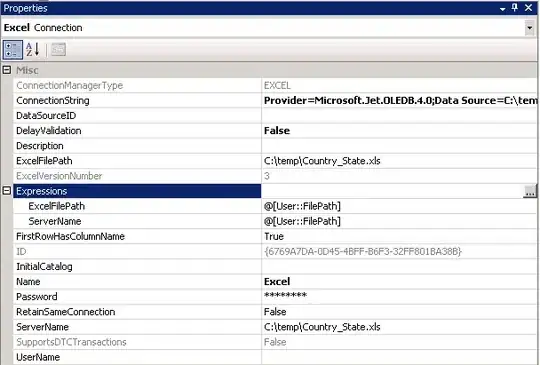The image size is (540, 365).
Task: Click ExcelFilePath expression @[User::FilePath]
Action: (x=302, y=206)
